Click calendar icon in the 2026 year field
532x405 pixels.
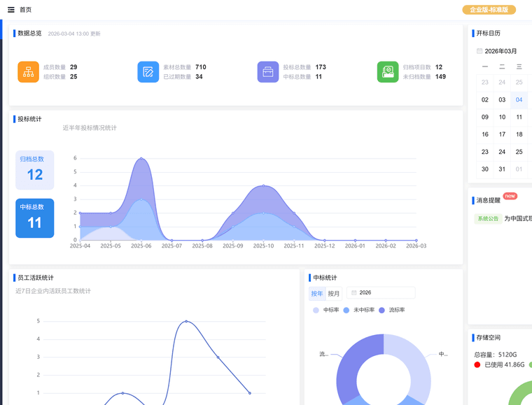(x=354, y=293)
